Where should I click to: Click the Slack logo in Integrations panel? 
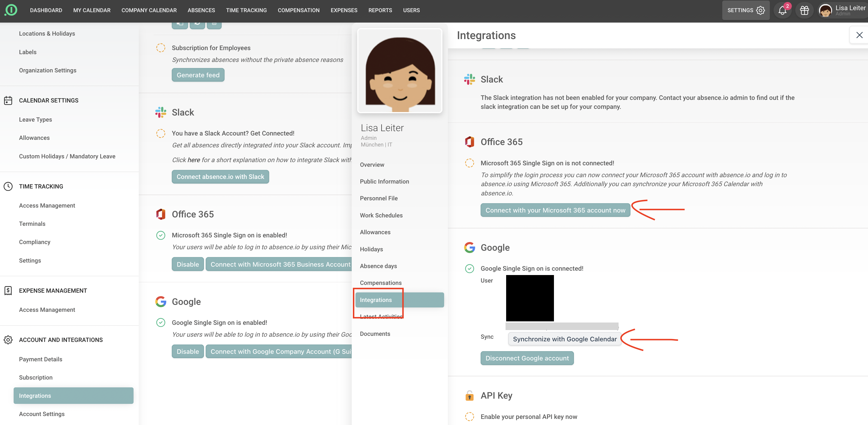(x=469, y=79)
